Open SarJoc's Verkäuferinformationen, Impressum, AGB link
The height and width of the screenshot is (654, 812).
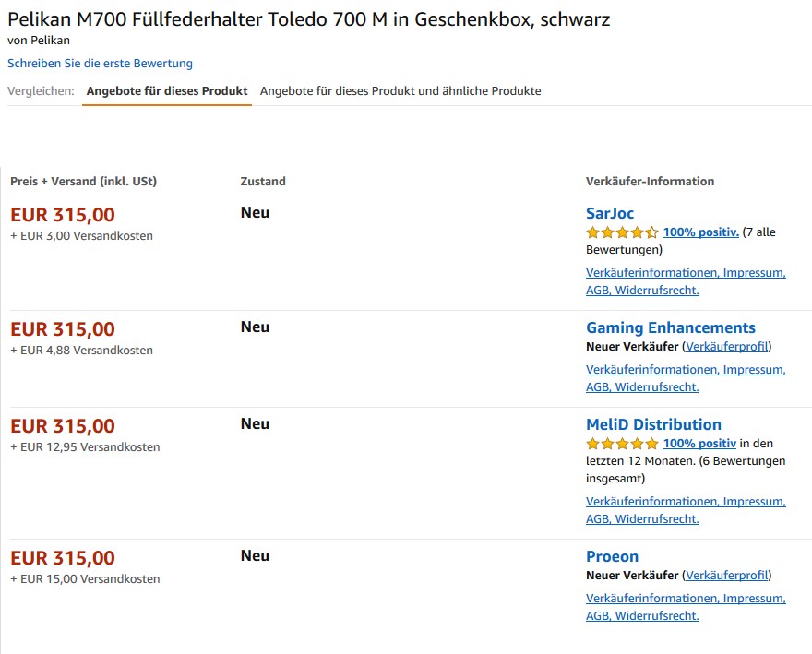tap(686, 281)
